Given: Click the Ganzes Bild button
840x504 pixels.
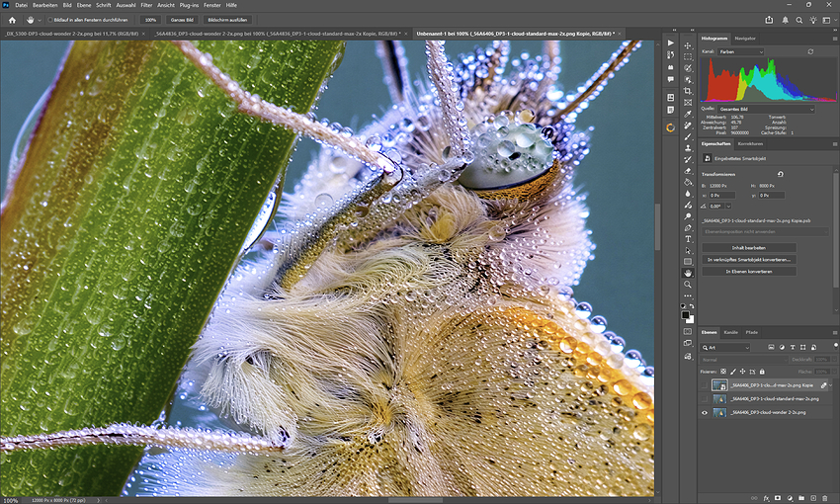Looking at the screenshot, I should 182,20.
